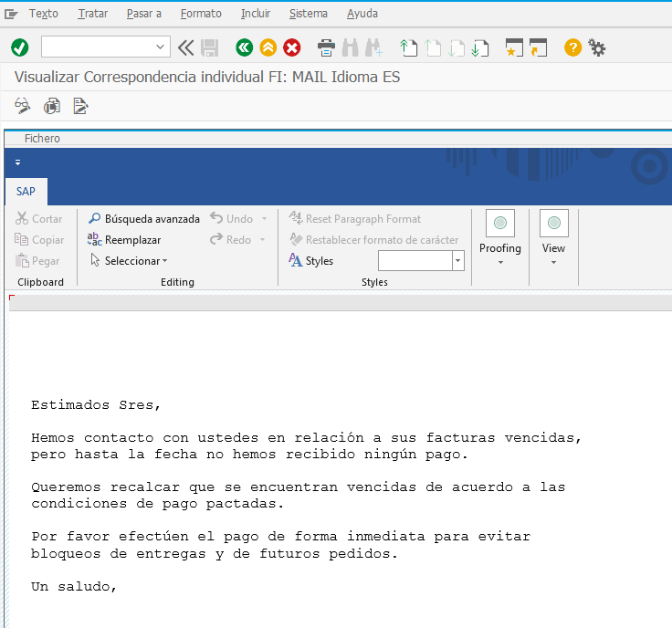The width and height of the screenshot is (672, 628).
Task: Click the Create New Session icon
Action: (514, 47)
